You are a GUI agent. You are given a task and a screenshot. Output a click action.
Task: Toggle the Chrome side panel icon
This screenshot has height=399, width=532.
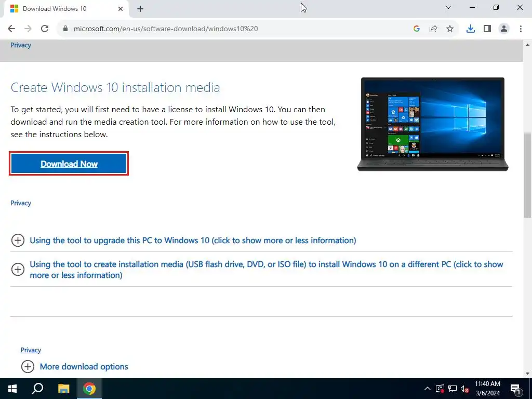click(487, 29)
